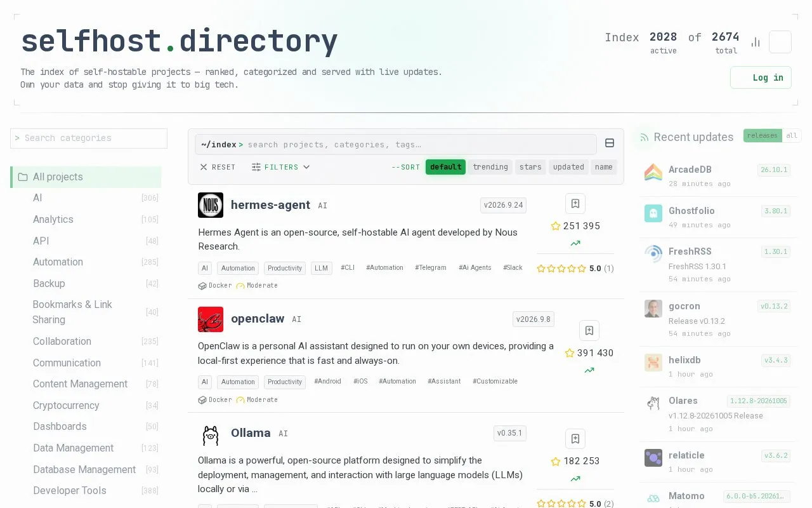812x508 pixels.
Task: Open Ghostfolio ghost icon in updates
Action: 653,213
